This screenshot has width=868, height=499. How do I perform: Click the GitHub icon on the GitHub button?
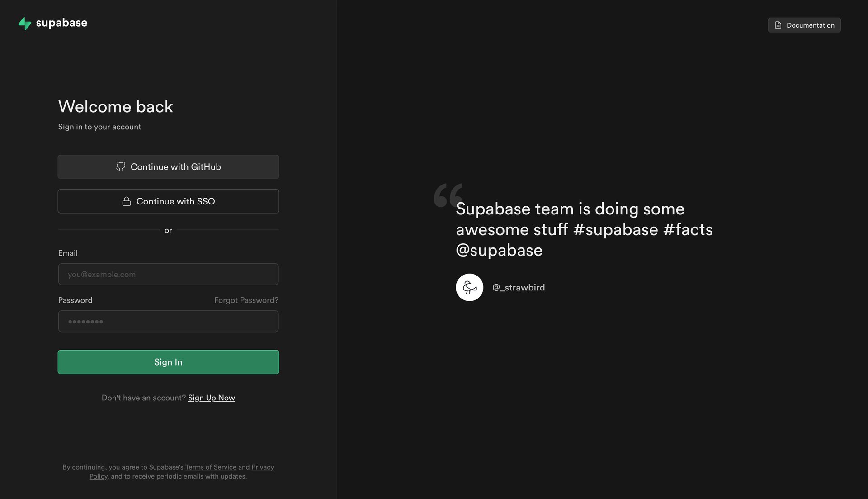coord(121,166)
